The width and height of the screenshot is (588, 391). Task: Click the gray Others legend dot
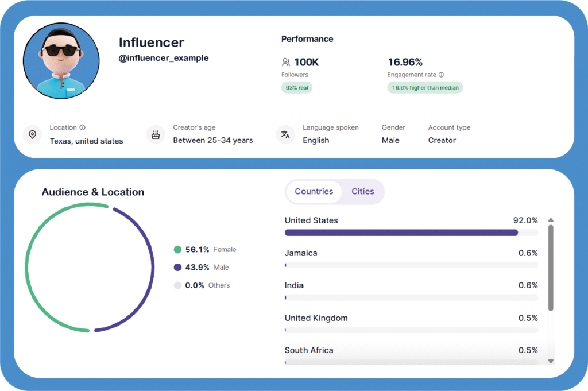point(177,285)
